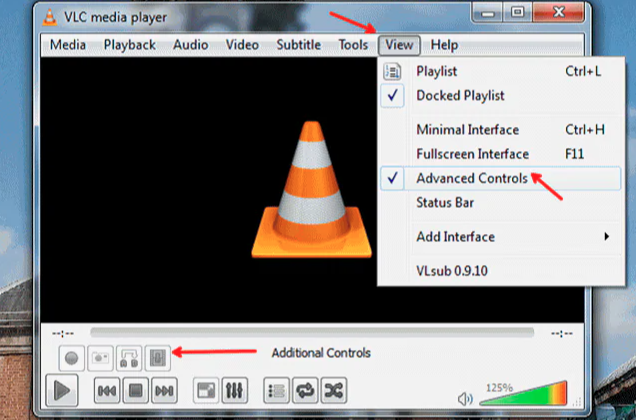Viewport: 636px width, 420px height.
Task: Open extended settings equalizer icon
Action: 235,391
